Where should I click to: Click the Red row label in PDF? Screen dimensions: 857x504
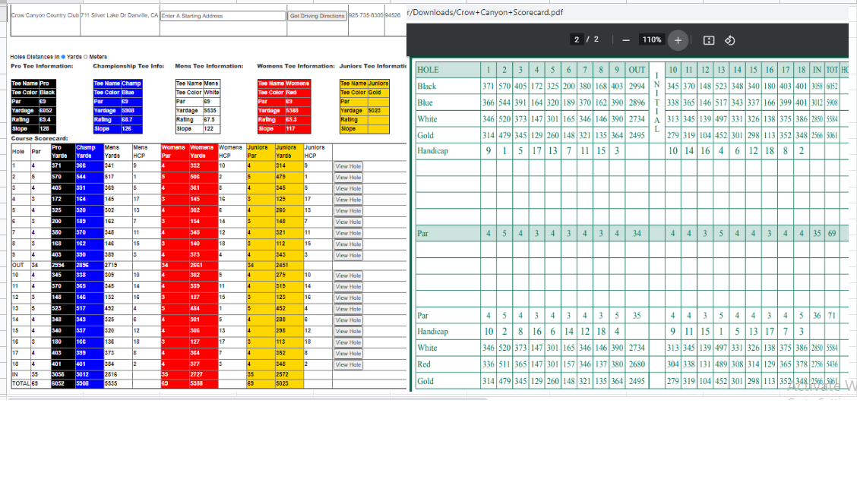tap(424, 364)
